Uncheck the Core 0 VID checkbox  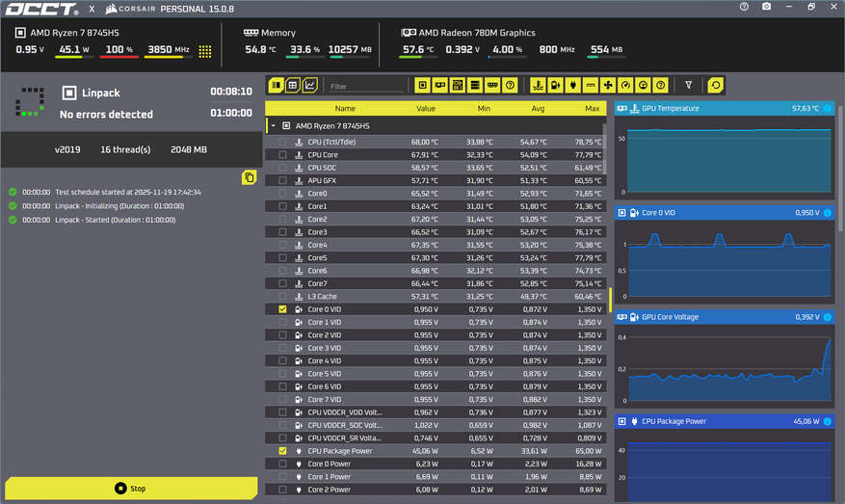point(282,309)
